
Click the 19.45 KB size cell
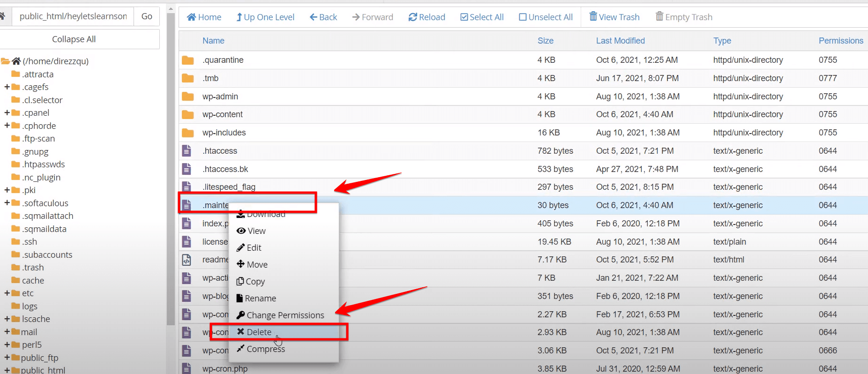click(x=554, y=242)
